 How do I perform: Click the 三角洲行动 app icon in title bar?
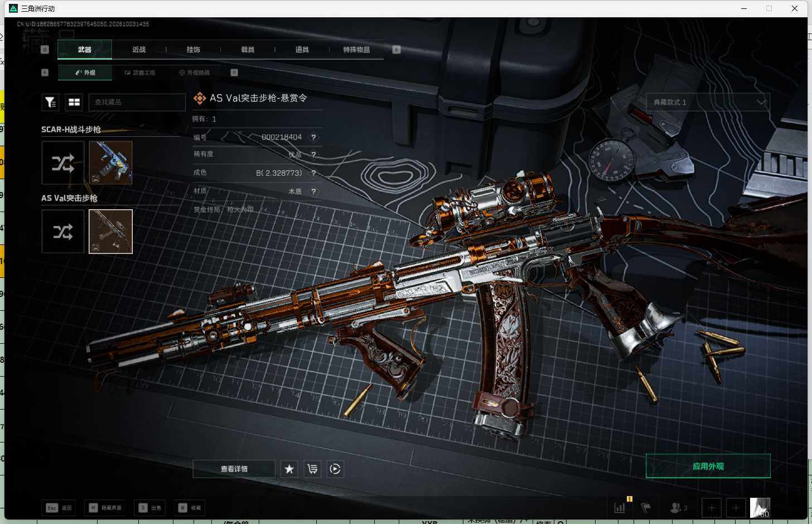[13, 8]
